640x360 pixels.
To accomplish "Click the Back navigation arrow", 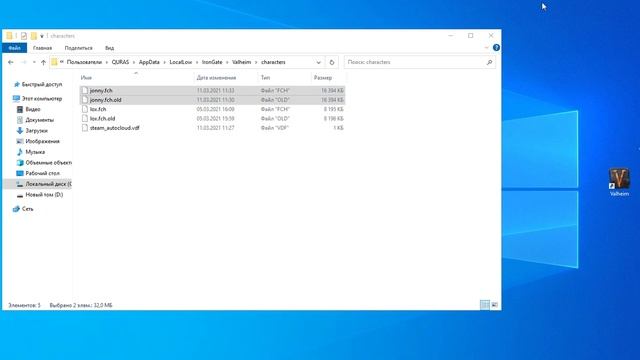I will [x=11, y=62].
